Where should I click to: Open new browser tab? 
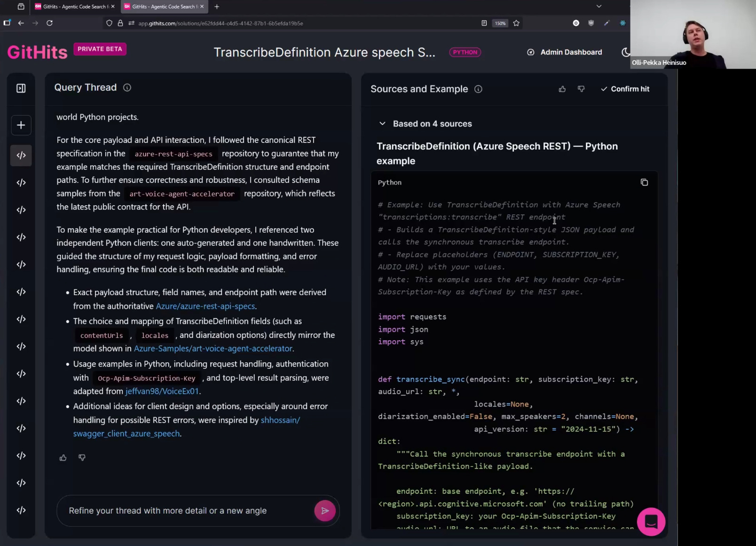pyautogui.click(x=217, y=7)
